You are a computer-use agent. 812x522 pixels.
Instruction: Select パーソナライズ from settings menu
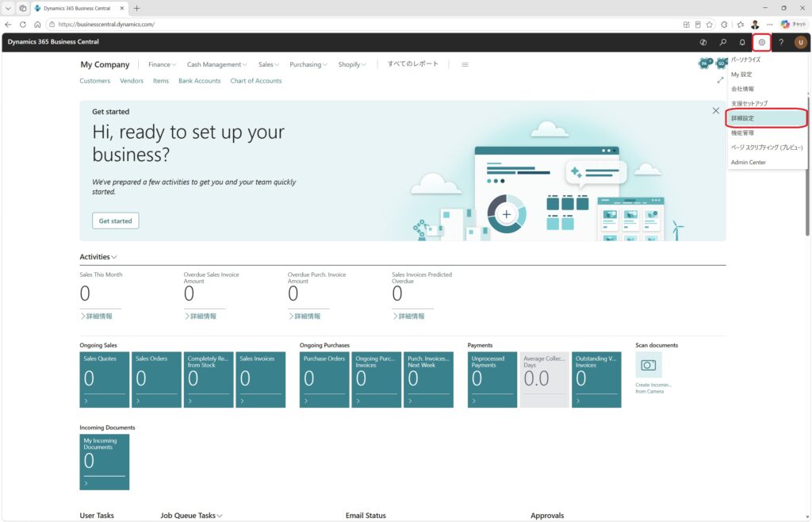coord(767,59)
